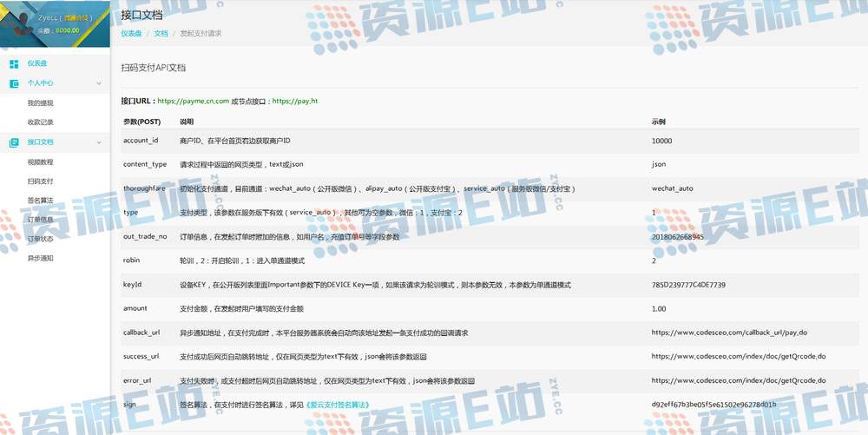
Task: Click the callback_url parameter cell
Action: click(141, 333)
